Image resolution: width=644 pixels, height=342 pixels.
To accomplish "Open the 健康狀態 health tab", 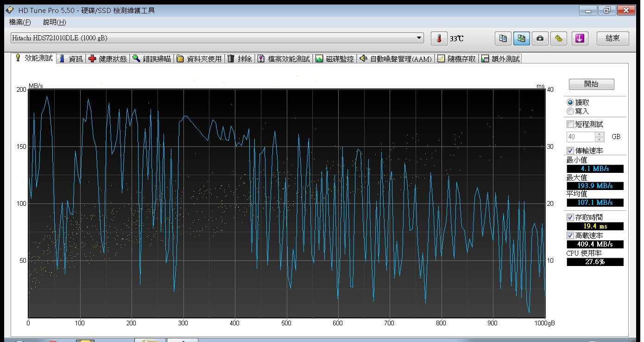I will 108,59.
